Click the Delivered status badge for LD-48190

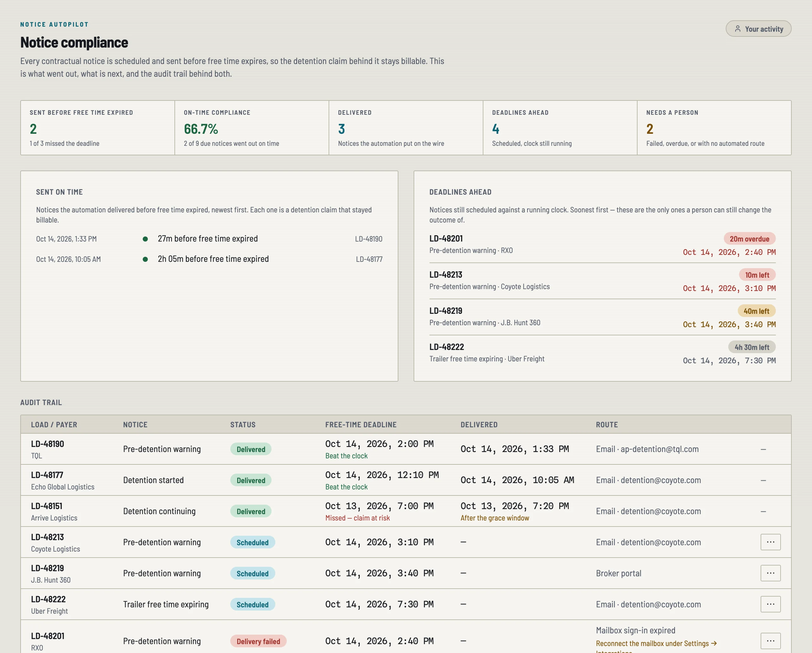tap(251, 449)
